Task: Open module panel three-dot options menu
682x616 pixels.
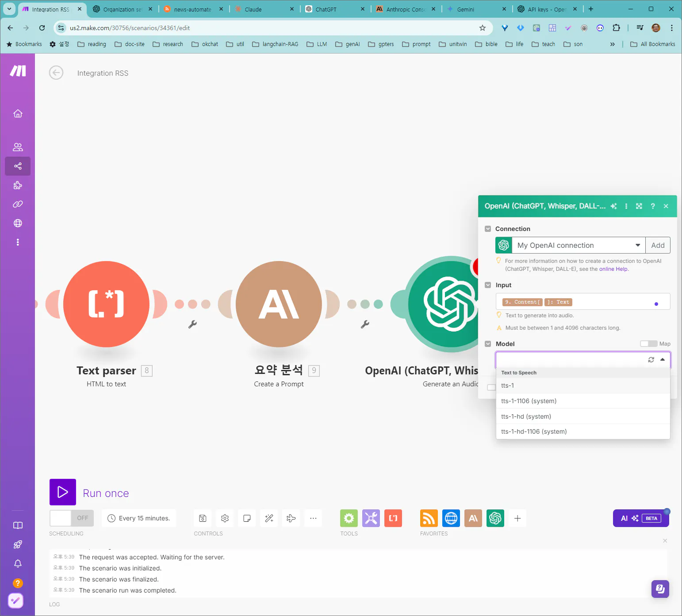Action: tap(626, 206)
